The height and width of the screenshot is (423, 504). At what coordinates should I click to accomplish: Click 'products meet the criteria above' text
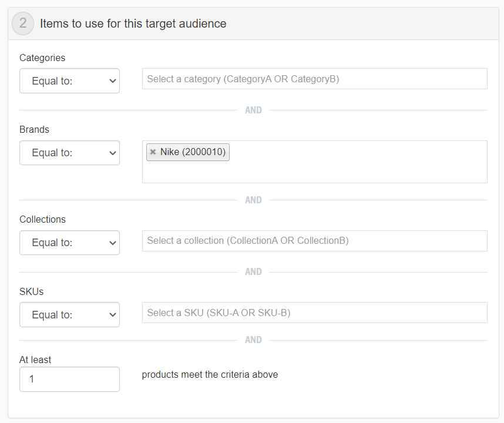[210, 375]
